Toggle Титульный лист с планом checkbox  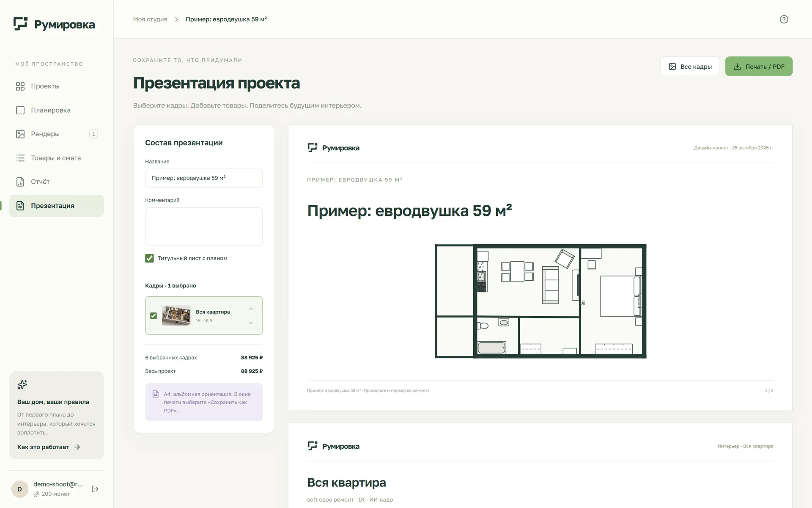point(149,258)
